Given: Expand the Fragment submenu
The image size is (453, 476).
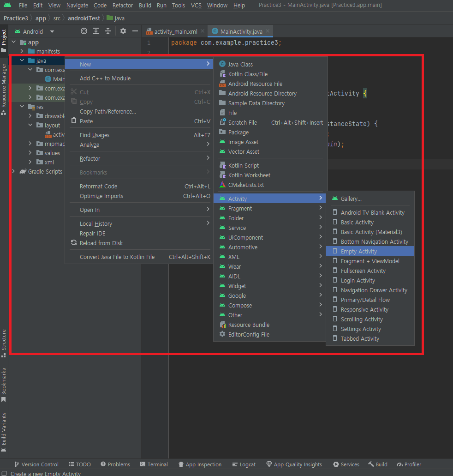Looking at the screenshot, I should pyautogui.click(x=269, y=209).
